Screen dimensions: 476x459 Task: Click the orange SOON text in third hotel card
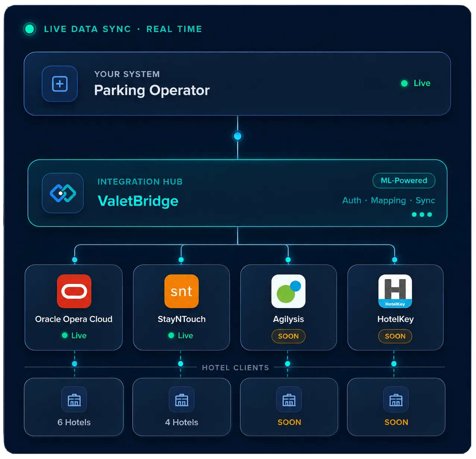point(289,422)
